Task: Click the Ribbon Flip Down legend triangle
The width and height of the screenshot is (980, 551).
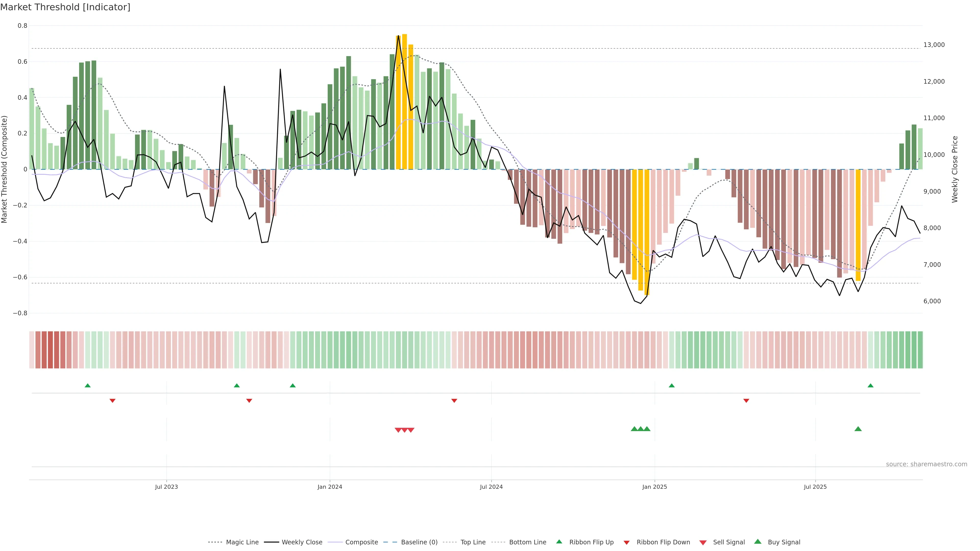Action: point(627,543)
